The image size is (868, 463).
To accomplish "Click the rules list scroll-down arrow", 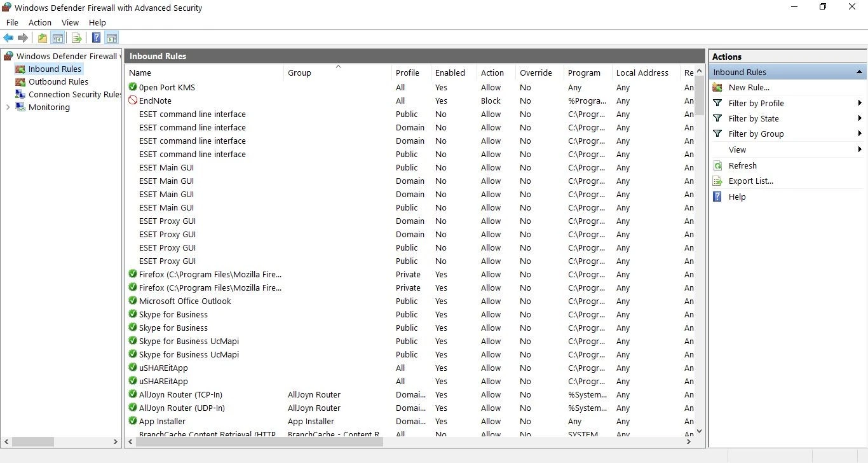I will 699,431.
